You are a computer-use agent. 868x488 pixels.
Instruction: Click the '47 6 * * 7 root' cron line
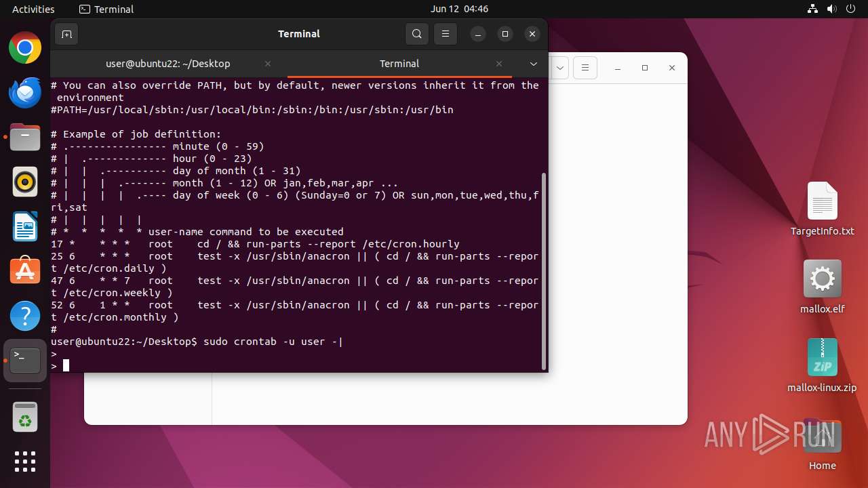click(x=295, y=287)
